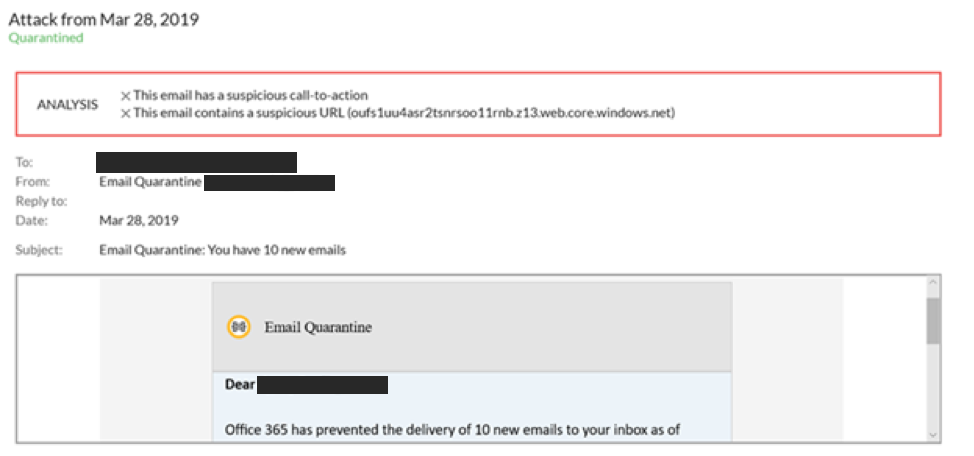The image size is (974, 456).
Task: Click the X icon beside suspicious URL warning
Action: pos(125,114)
